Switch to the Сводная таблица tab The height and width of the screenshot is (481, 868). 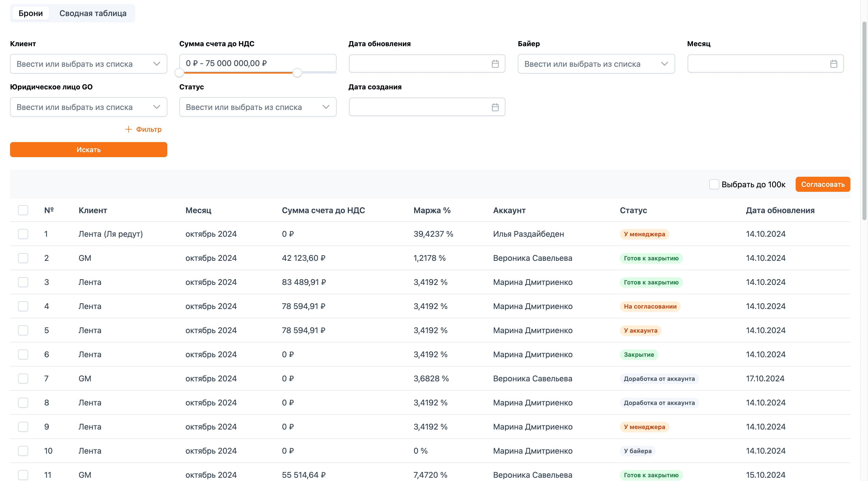tap(93, 13)
